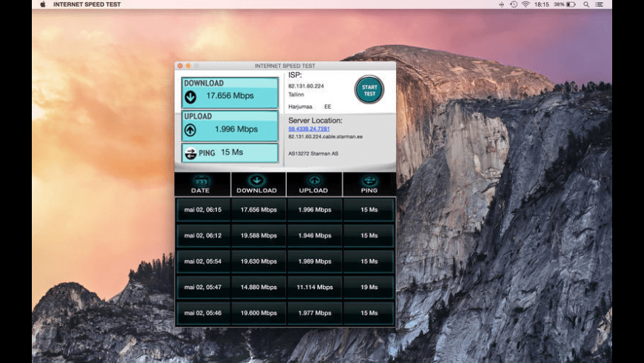Click the 19 Ms ping cell
Image resolution: width=644 pixels, height=363 pixels.
369,287
